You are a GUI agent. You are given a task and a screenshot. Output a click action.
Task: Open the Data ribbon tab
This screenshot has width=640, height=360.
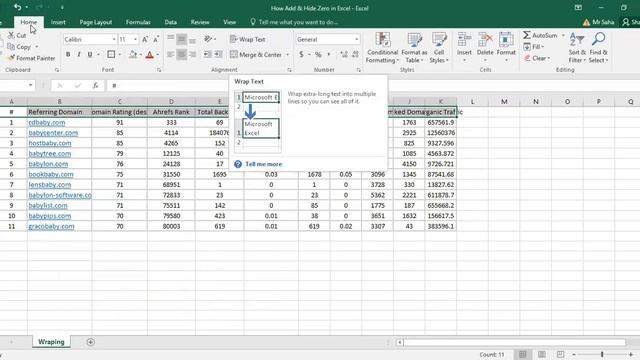point(171,22)
